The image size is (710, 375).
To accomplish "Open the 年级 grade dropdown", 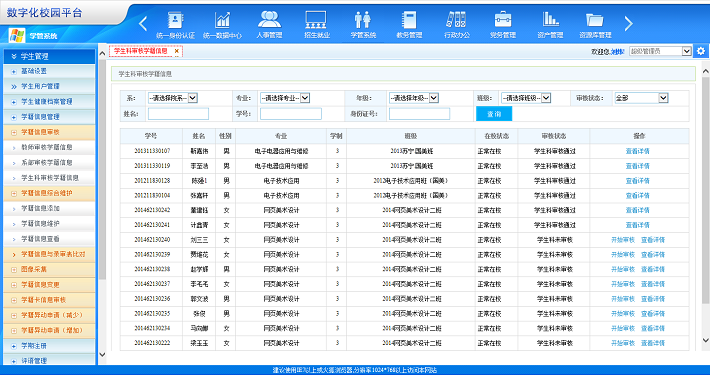I will [x=414, y=98].
